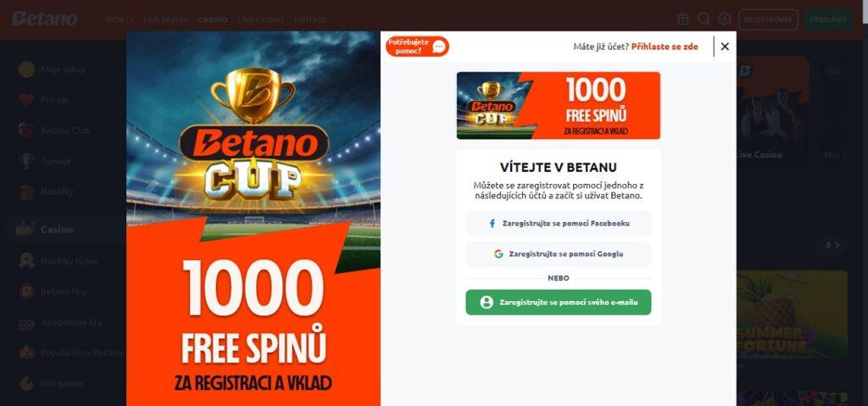Click the trophy icon next to Turnaje
This screenshot has height=406, width=868.
tap(26, 161)
